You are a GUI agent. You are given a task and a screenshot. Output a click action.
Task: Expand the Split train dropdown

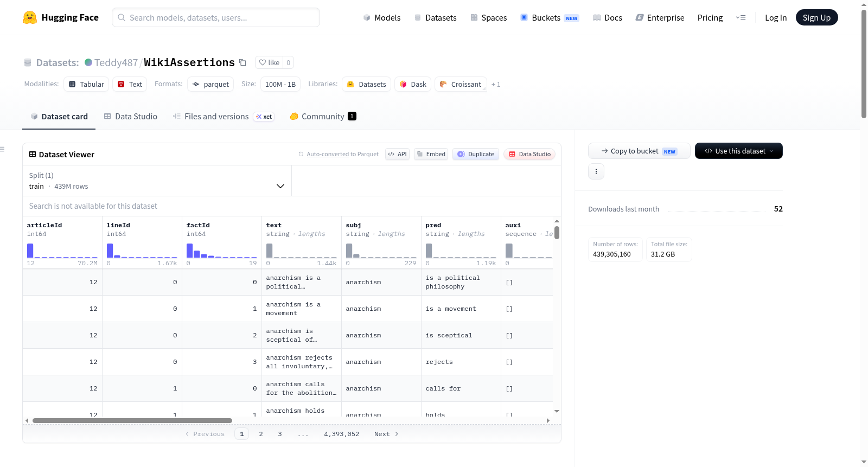coord(157,181)
